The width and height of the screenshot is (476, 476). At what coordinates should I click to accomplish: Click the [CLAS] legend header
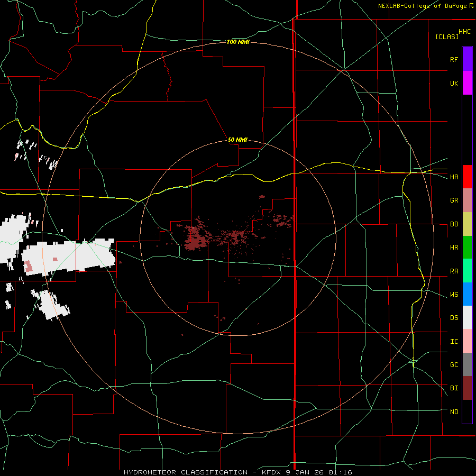coord(446,37)
